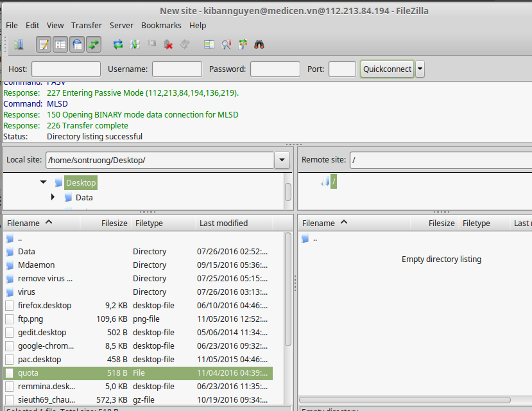Open the Local site path dropdown
This screenshot has height=411, width=532.
tap(282, 160)
